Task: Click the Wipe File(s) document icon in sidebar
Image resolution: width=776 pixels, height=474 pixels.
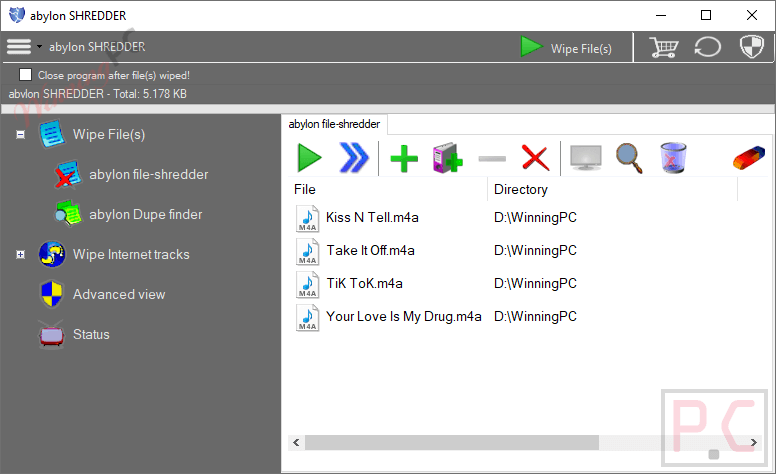Action: point(52,134)
